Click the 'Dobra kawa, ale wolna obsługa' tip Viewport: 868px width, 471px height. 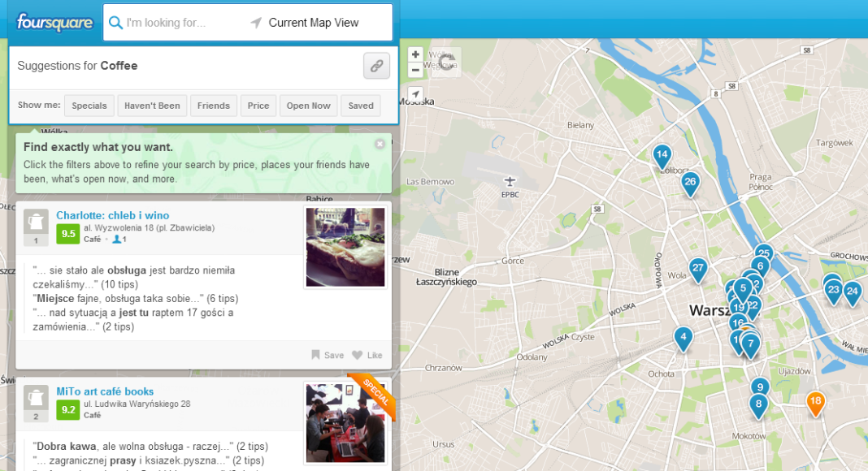150,446
